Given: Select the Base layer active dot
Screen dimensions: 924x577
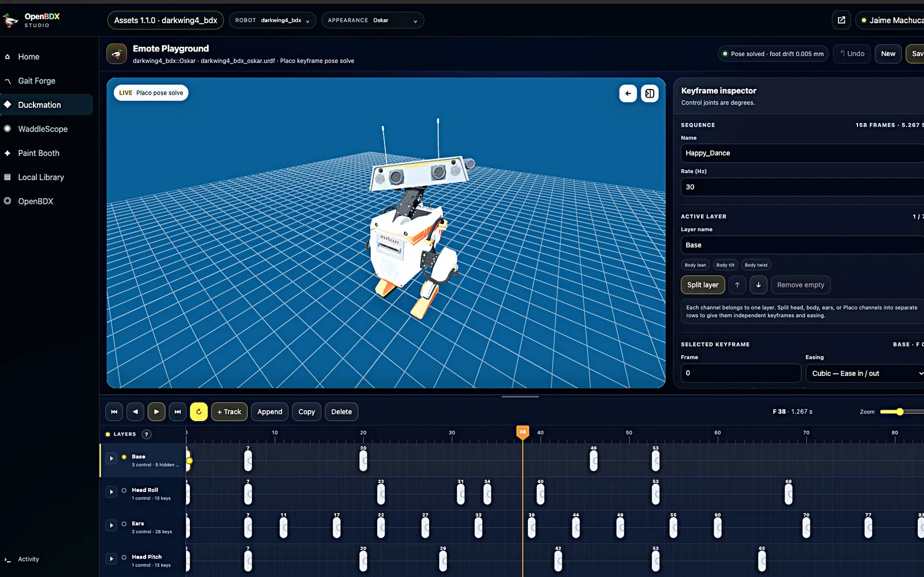Looking at the screenshot, I should tap(124, 457).
